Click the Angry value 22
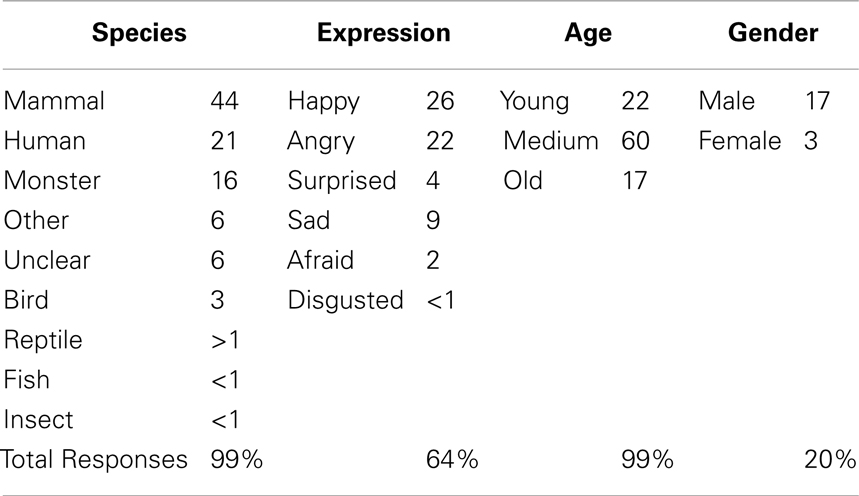 pos(440,141)
